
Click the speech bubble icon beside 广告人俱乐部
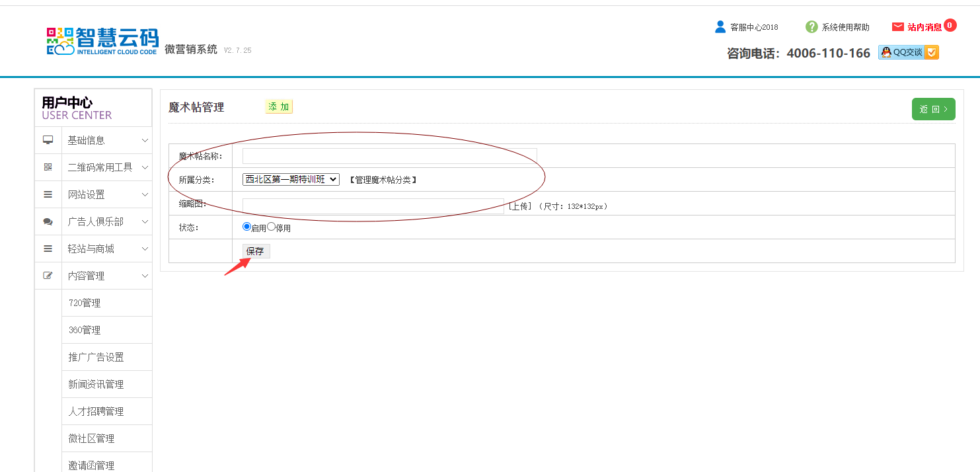pos(48,221)
